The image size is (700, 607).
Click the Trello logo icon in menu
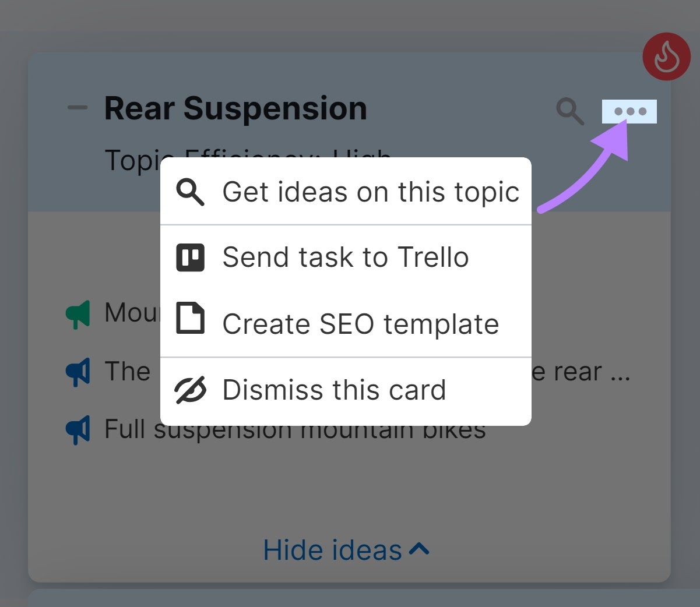click(x=190, y=257)
